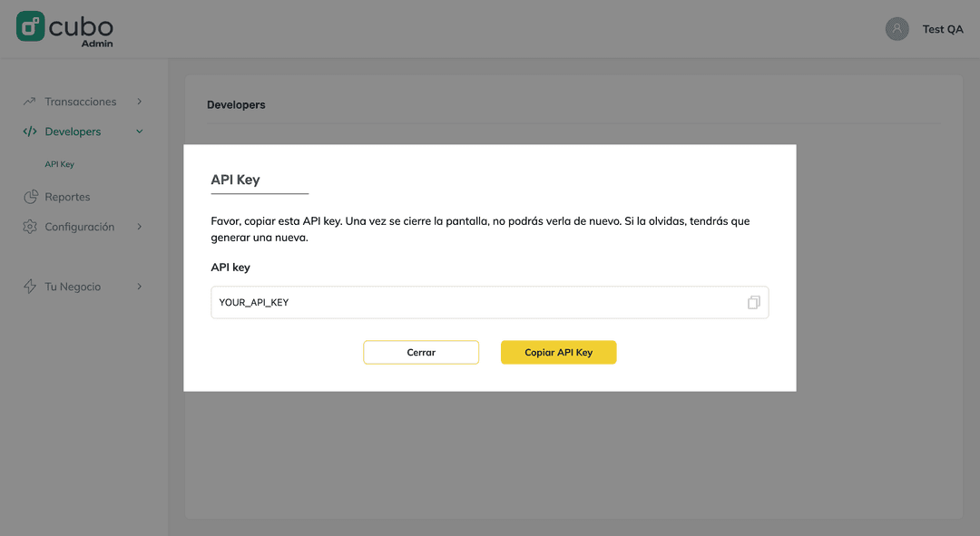The height and width of the screenshot is (536, 980).
Task: Click the Test QA username
Action: (943, 29)
